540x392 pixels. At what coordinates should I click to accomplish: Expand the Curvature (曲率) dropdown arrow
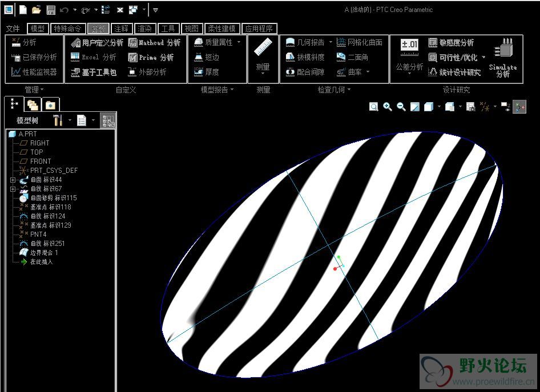pyautogui.click(x=368, y=72)
